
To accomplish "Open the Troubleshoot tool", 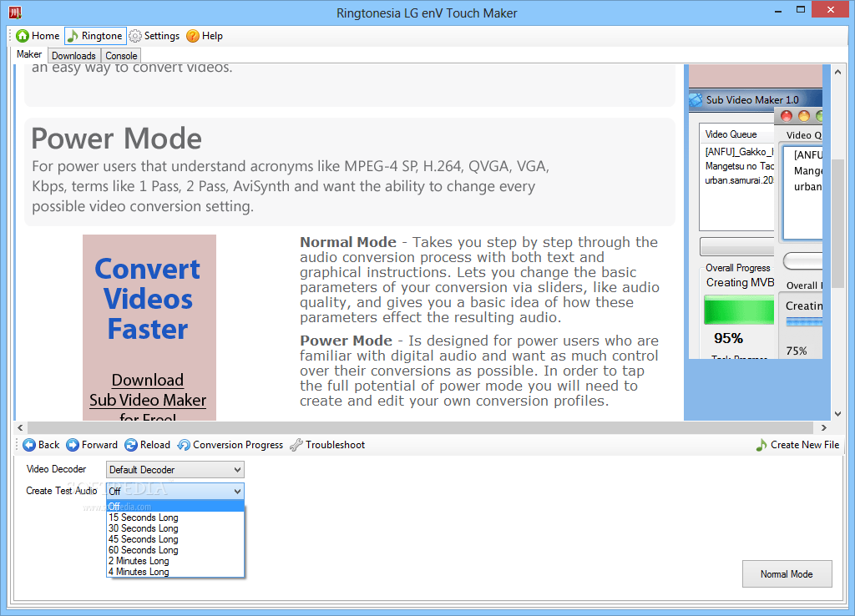I will (327, 445).
